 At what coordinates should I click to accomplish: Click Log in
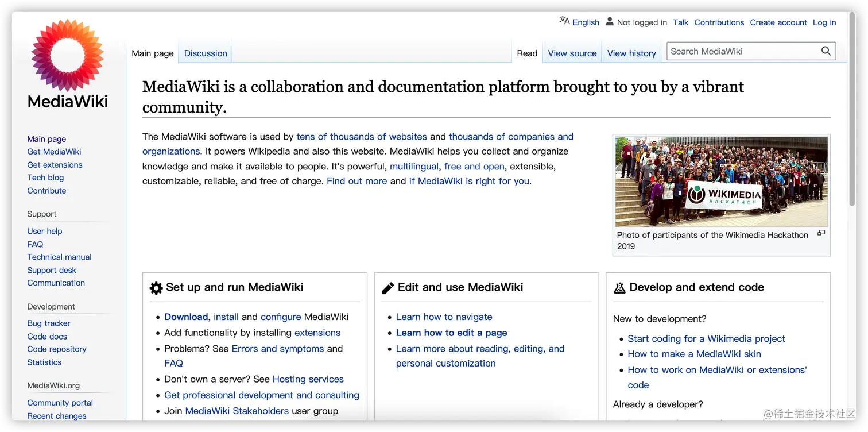(x=824, y=22)
